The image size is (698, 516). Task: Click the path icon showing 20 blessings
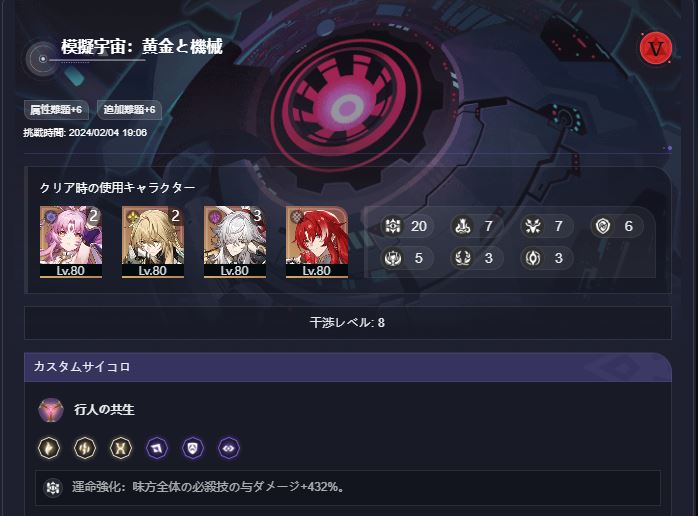393,226
